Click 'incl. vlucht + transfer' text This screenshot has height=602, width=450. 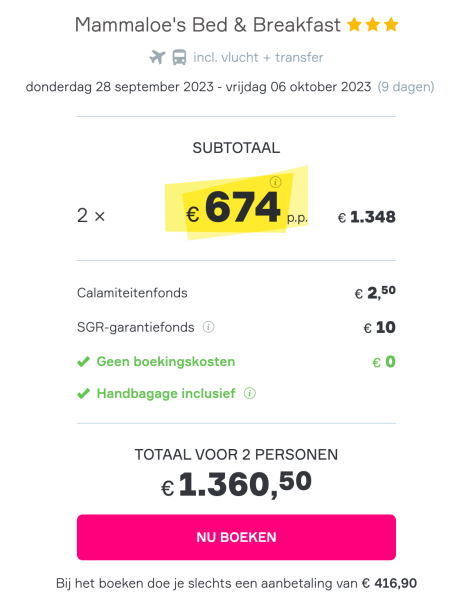(x=258, y=58)
